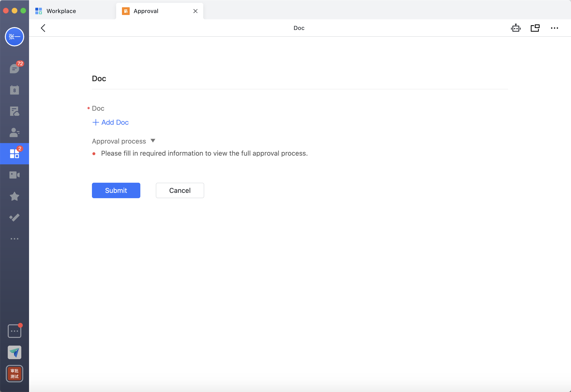571x392 pixels.
Task: Click the macOS yellow minimize button
Action: pos(15,11)
